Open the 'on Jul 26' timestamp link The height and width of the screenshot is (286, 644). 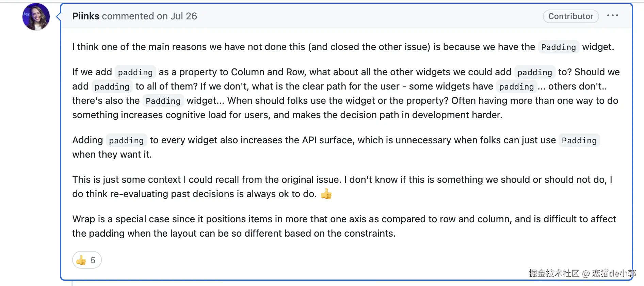(177, 16)
